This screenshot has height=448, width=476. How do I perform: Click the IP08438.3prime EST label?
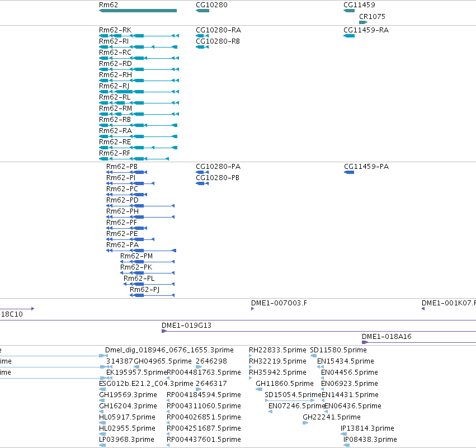[370, 440]
